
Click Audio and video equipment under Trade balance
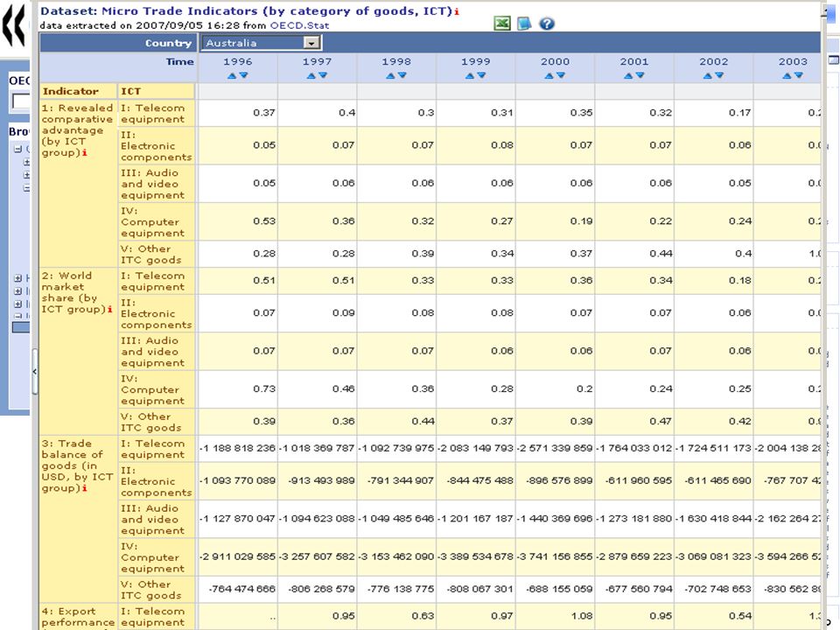coord(152,519)
